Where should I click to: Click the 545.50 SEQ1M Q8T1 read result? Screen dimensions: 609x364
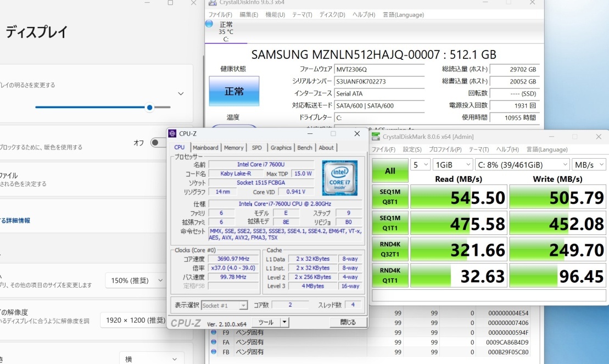coord(459,197)
